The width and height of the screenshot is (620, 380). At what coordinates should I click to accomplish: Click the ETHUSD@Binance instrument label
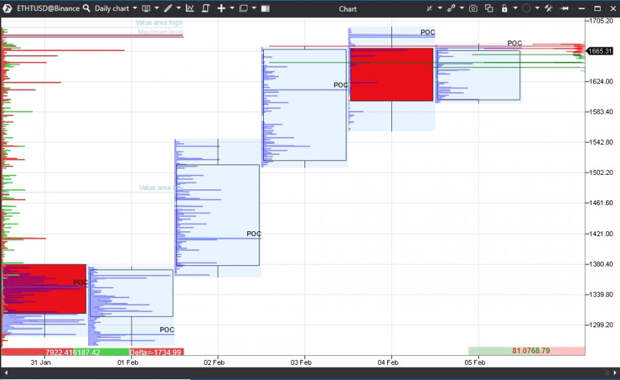point(48,8)
